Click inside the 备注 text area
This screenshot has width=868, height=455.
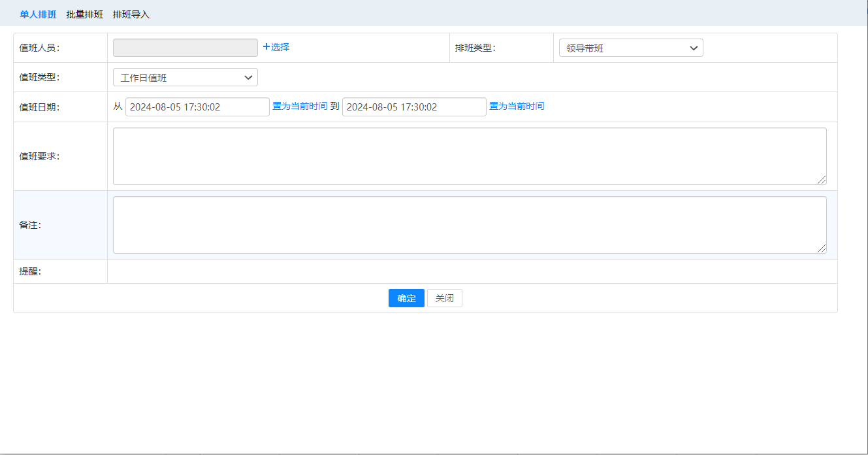pos(469,225)
